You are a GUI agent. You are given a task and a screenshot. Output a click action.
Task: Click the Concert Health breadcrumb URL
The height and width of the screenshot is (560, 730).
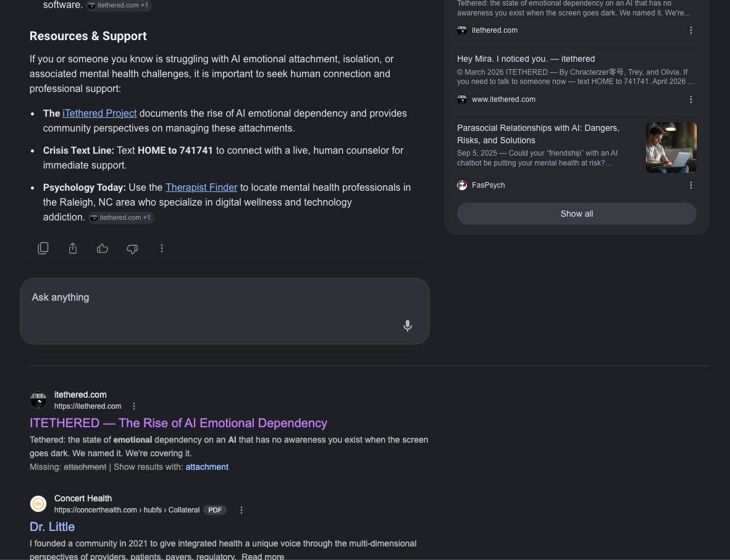coord(127,510)
